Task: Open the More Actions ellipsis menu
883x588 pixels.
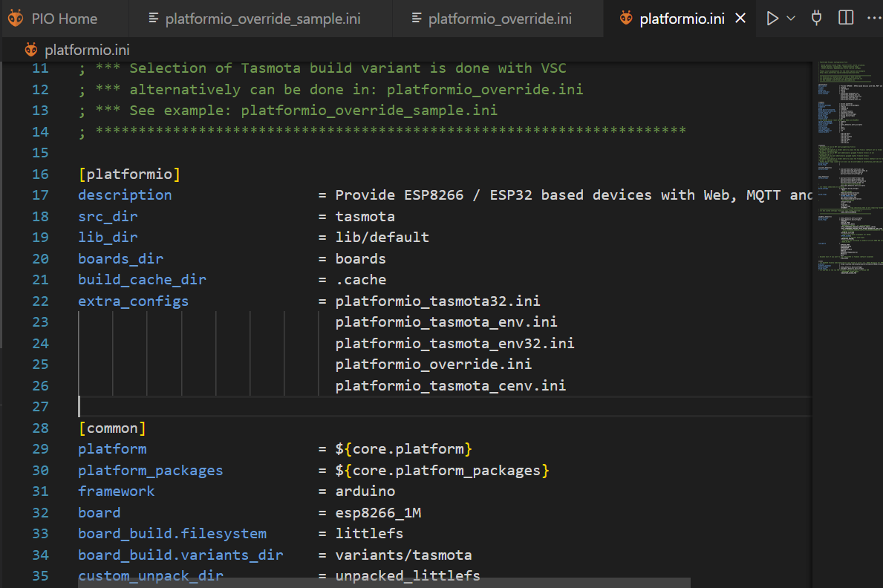Action: click(874, 18)
